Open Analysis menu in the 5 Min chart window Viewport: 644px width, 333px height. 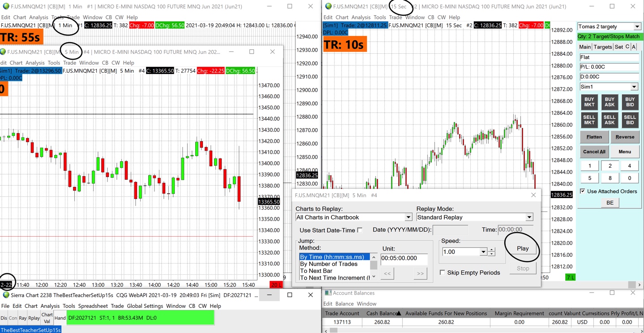pos(35,63)
